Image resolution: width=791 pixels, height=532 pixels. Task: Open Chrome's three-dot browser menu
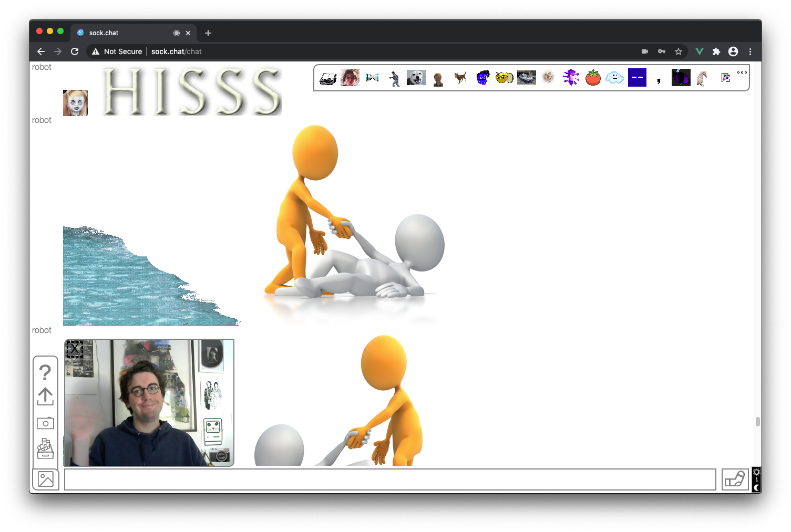pyautogui.click(x=750, y=51)
